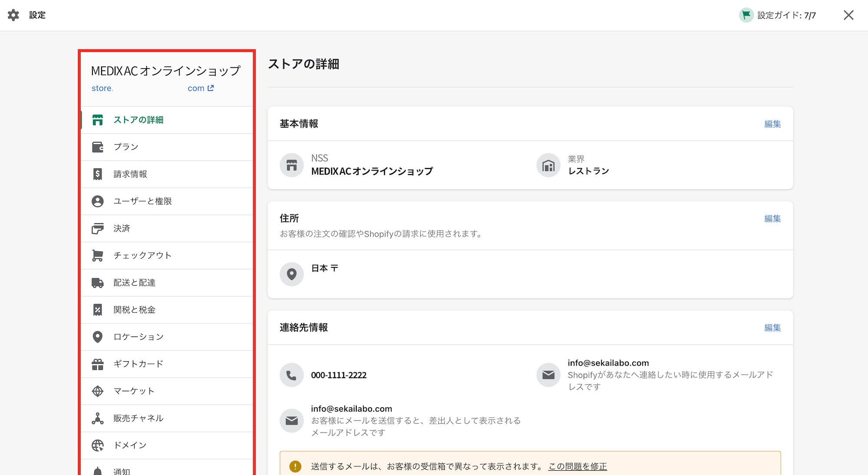Click the store name MEDIXACオンラインショップ in 基本情報
The image size is (868, 475).
pos(372,171)
